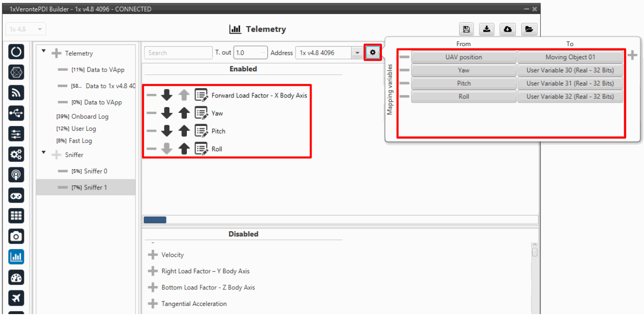Open the mapping variables gear icon
644x333 pixels.
pyautogui.click(x=372, y=52)
